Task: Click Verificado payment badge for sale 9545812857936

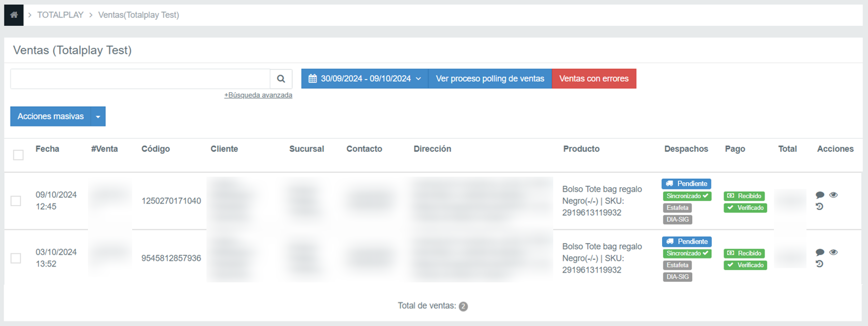Action: [x=745, y=265]
